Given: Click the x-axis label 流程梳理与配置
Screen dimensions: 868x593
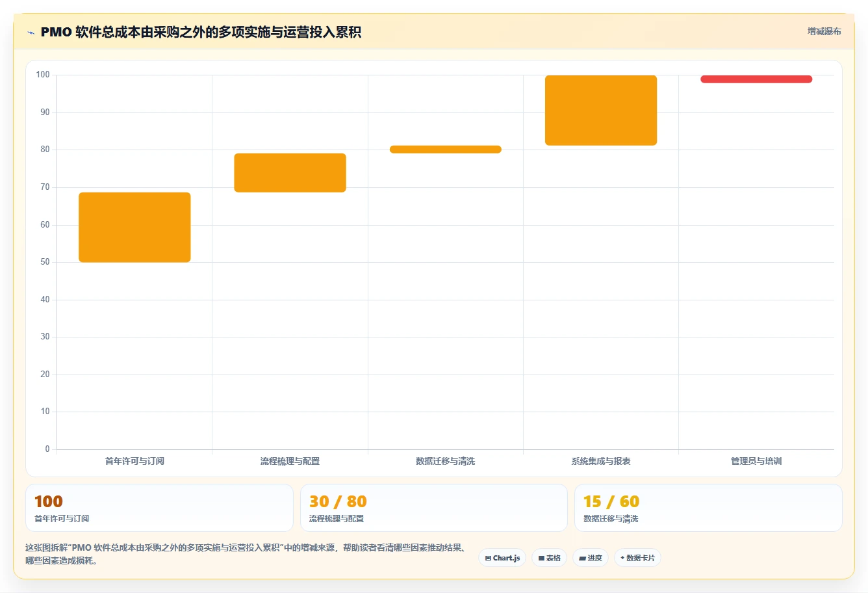Looking at the screenshot, I should tap(290, 461).
